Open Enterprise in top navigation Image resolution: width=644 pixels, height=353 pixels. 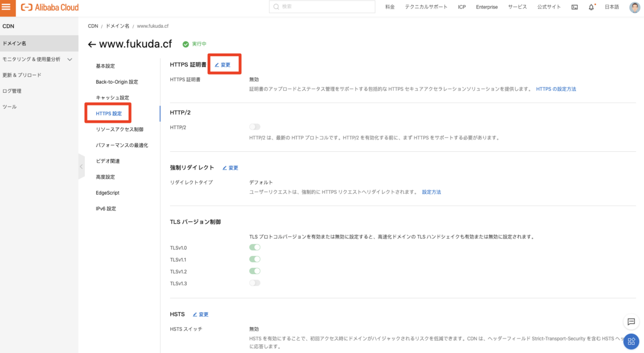click(487, 7)
